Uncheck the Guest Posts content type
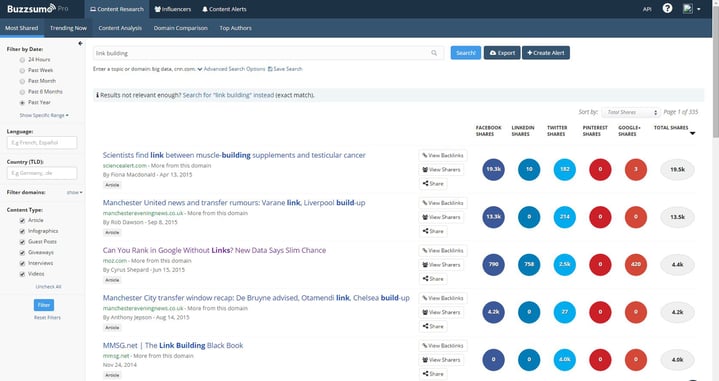 (x=22, y=242)
